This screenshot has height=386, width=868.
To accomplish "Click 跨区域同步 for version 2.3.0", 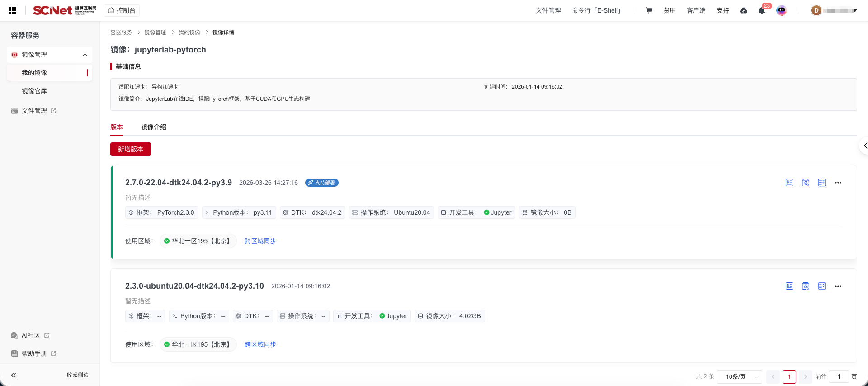I will [x=260, y=344].
